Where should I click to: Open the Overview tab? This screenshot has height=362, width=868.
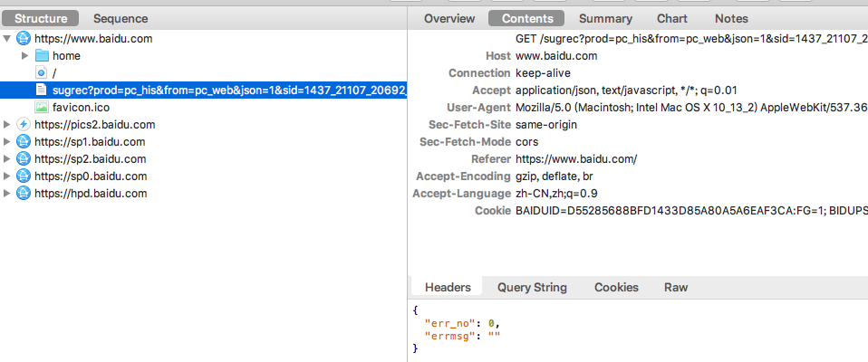[x=449, y=18]
